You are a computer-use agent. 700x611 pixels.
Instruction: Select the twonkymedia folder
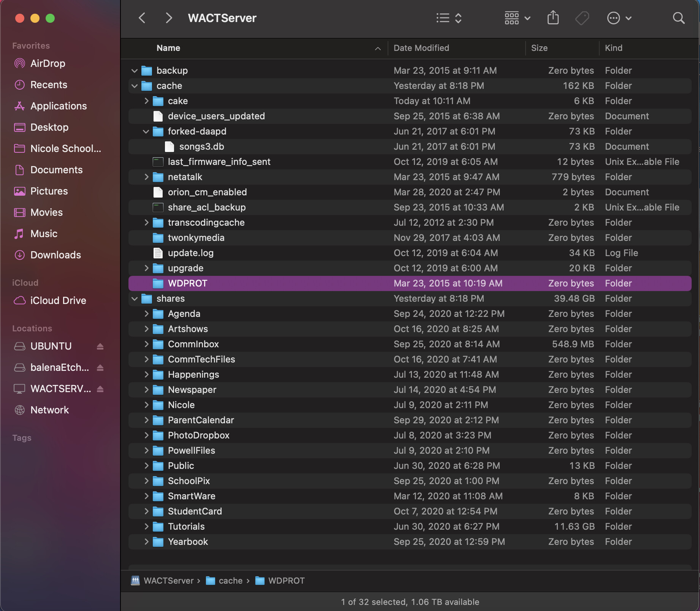coord(410,238)
